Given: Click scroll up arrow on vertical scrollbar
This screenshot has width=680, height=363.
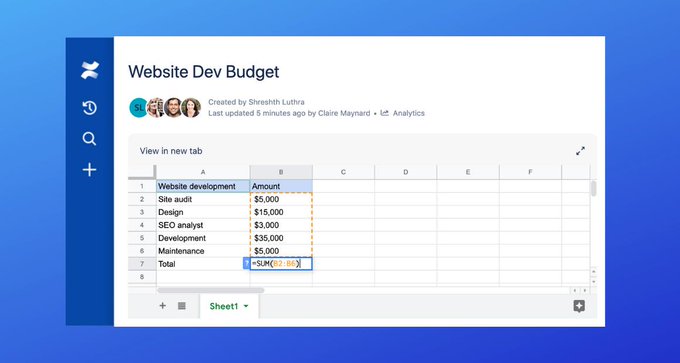Looking at the screenshot, I should point(594,271).
